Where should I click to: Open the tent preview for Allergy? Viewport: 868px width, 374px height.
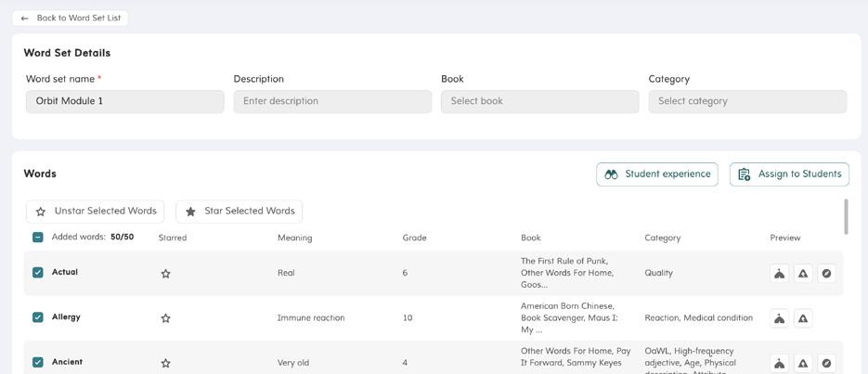point(780,318)
